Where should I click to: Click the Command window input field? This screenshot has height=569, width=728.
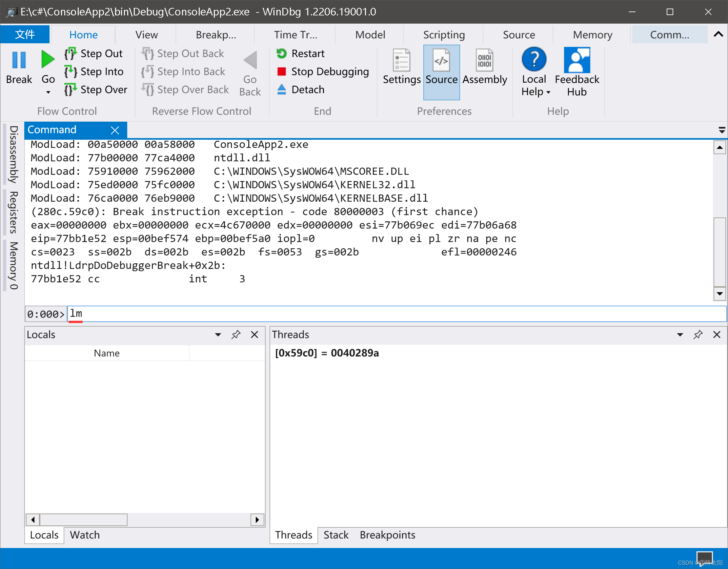233,313
